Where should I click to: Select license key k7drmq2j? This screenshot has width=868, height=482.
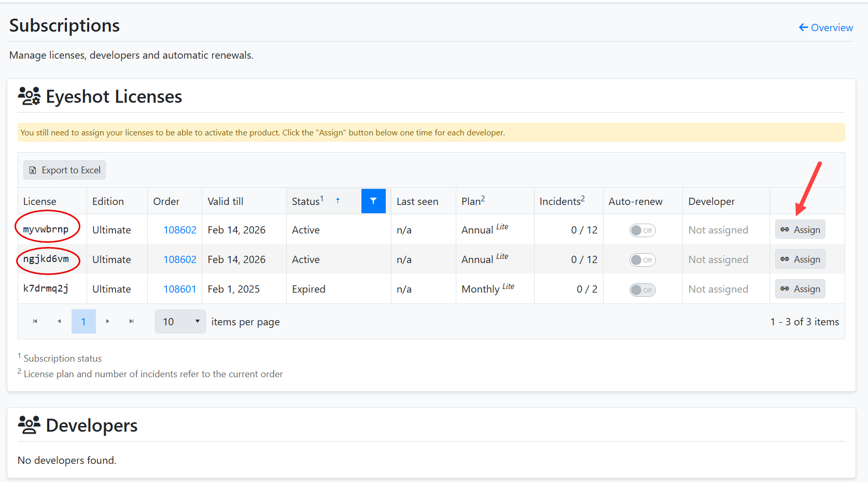tap(46, 288)
